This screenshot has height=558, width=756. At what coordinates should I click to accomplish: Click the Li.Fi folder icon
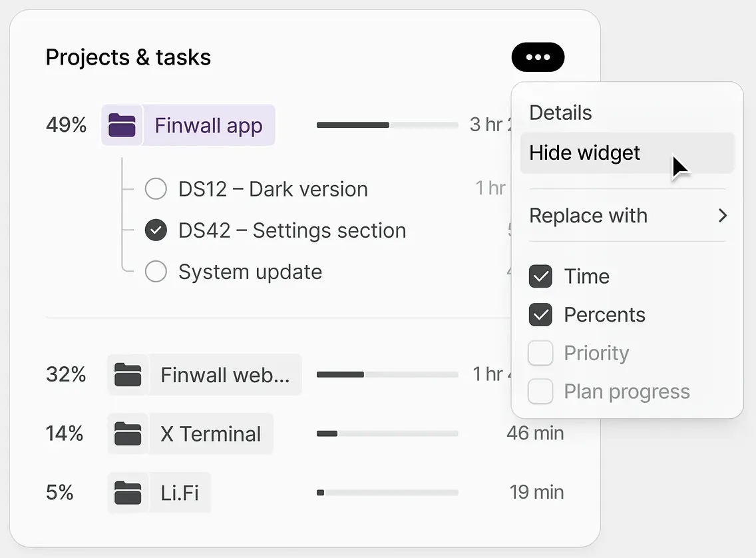pyautogui.click(x=128, y=492)
